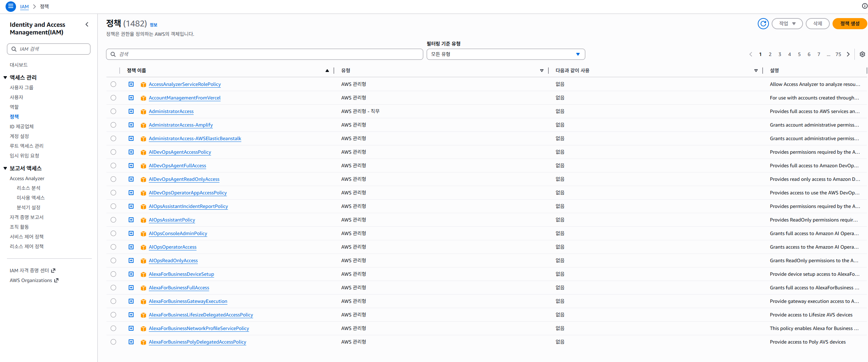Click the policy search magnifier icon

113,54
